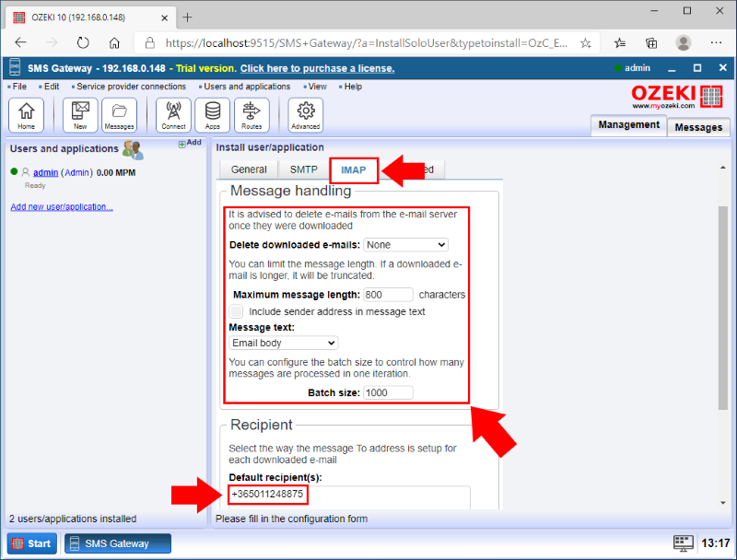Click the OZEKI logo

[x=676, y=97]
